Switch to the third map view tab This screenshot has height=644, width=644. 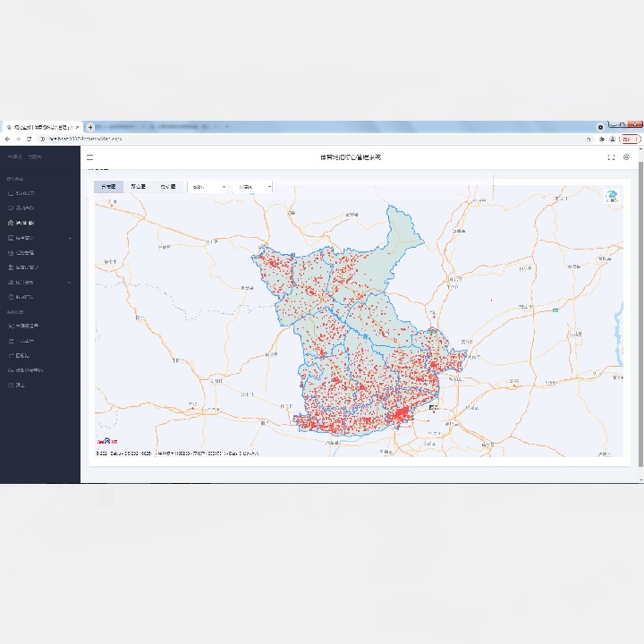click(x=168, y=186)
